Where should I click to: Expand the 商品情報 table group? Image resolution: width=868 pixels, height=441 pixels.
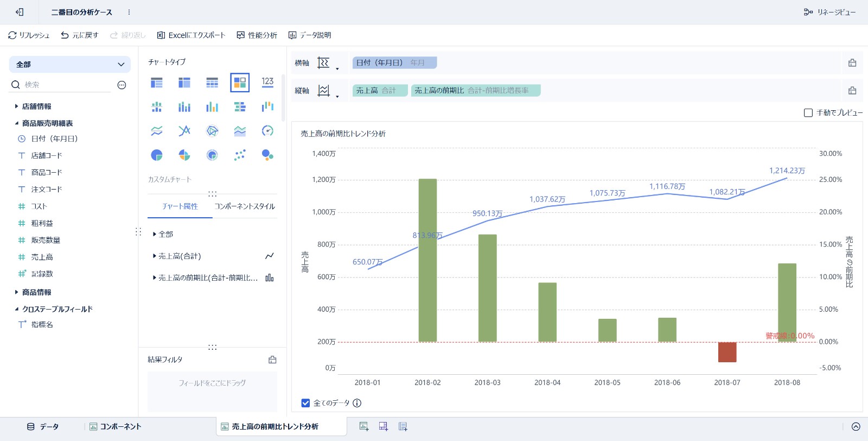[16, 292]
